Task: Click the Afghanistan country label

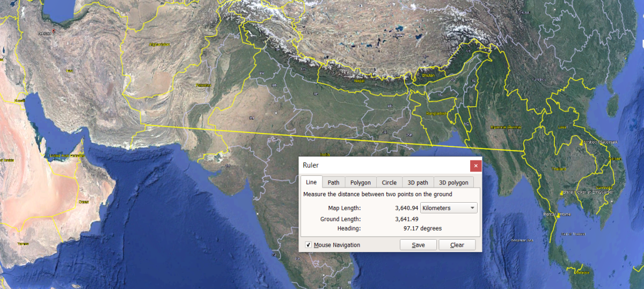Action: pyautogui.click(x=159, y=44)
